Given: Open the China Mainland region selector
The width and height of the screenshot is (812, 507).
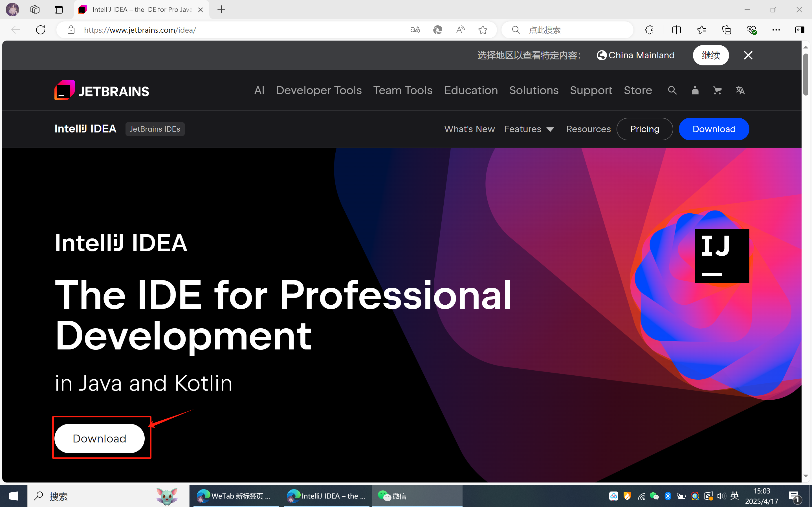Looking at the screenshot, I should pyautogui.click(x=635, y=55).
